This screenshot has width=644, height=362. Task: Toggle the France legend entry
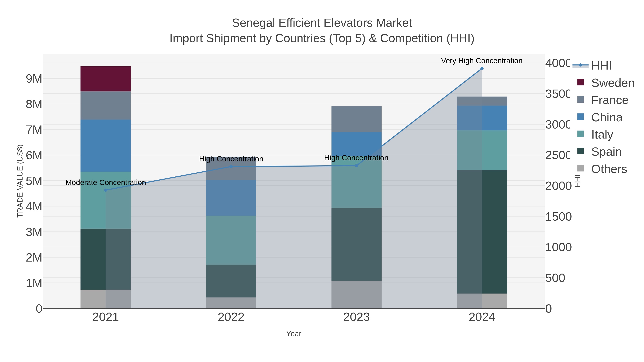pos(602,100)
